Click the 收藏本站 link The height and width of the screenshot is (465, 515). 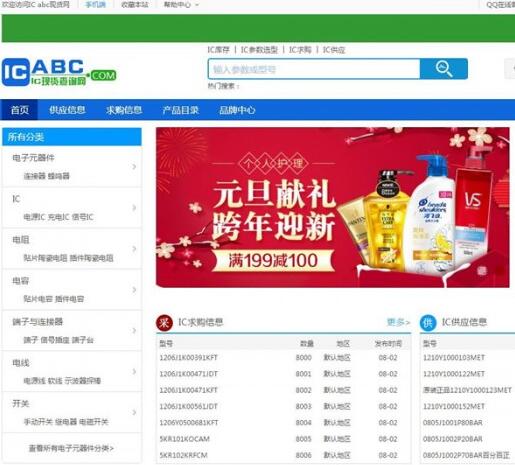(x=135, y=5)
